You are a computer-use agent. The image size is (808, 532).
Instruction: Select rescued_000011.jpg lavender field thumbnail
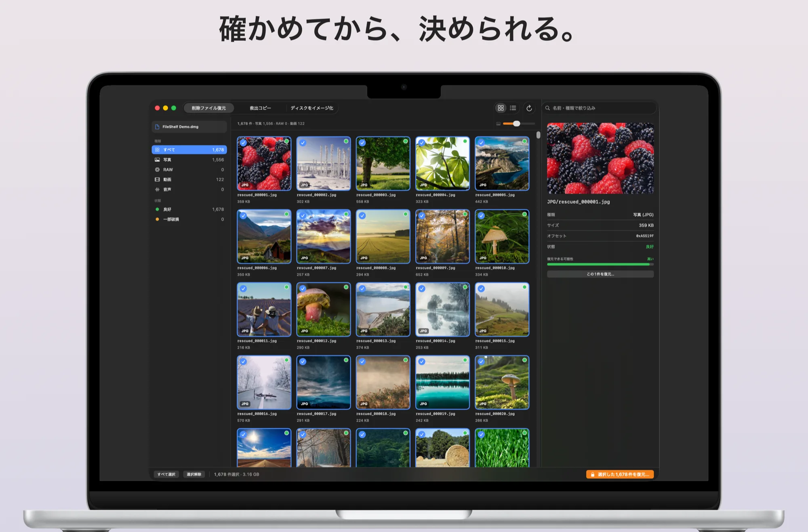tap(264, 309)
